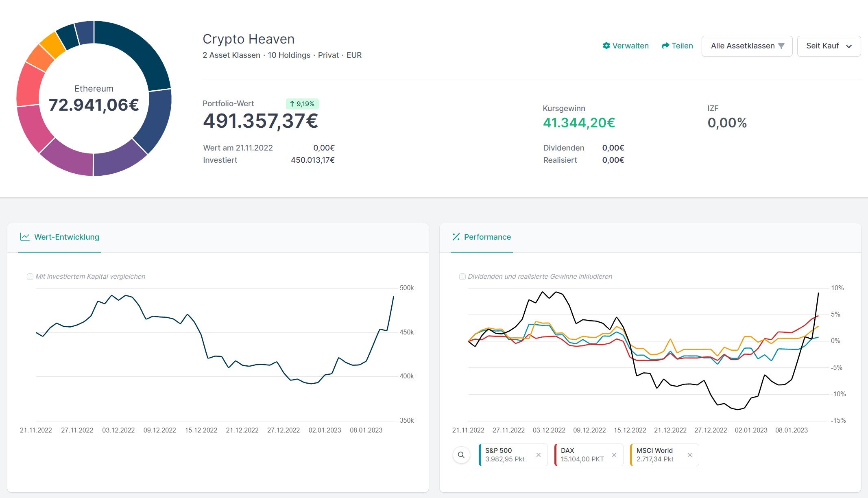Screen dimensions: 868x498
Task: Click the yellow donut chart segment
Action: point(53,45)
